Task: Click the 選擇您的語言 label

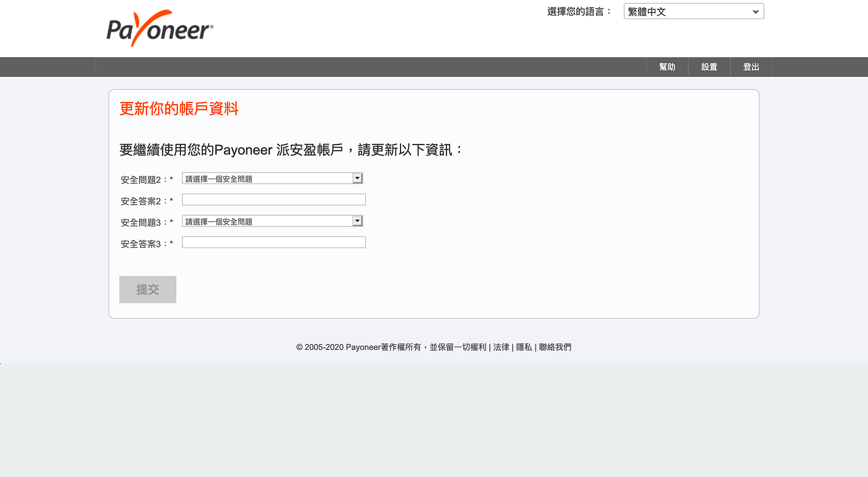Action: [579, 11]
